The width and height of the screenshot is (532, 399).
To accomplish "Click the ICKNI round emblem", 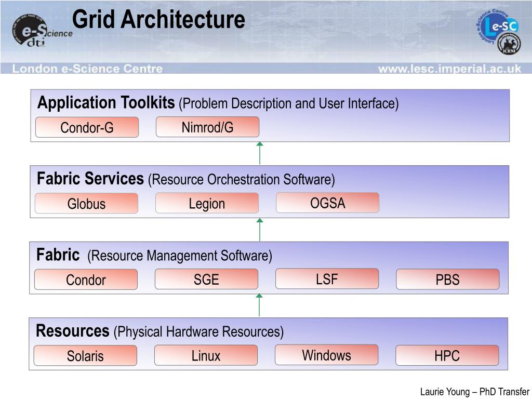I will click(x=509, y=43).
